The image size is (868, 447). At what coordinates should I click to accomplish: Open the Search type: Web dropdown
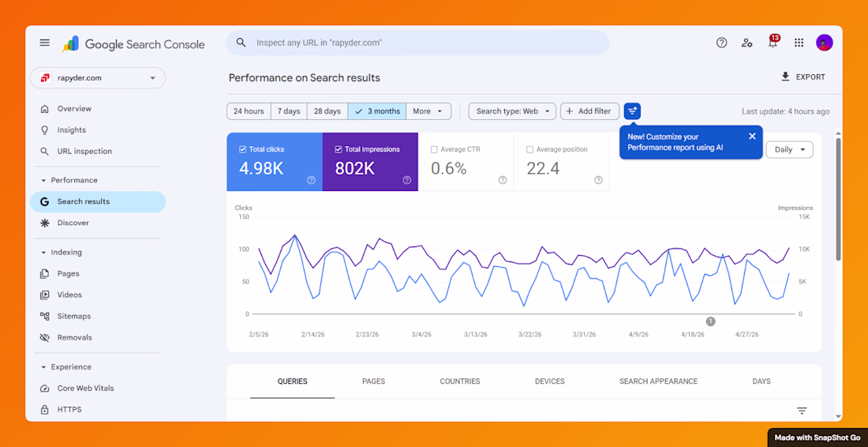point(512,111)
